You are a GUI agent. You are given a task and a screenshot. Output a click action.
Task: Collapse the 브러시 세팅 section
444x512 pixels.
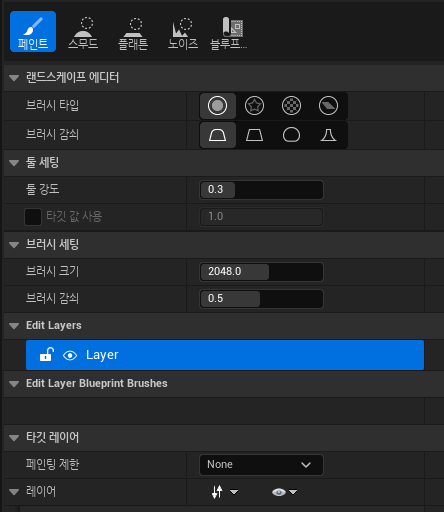pyautogui.click(x=14, y=245)
